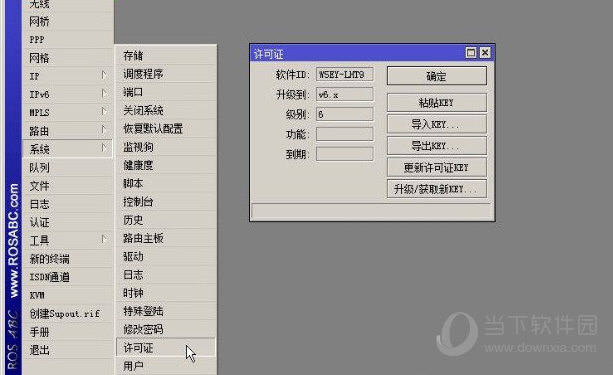Viewport: 613px width, 375px height.
Task: Click 更新许可证KEY button
Action: click(437, 168)
